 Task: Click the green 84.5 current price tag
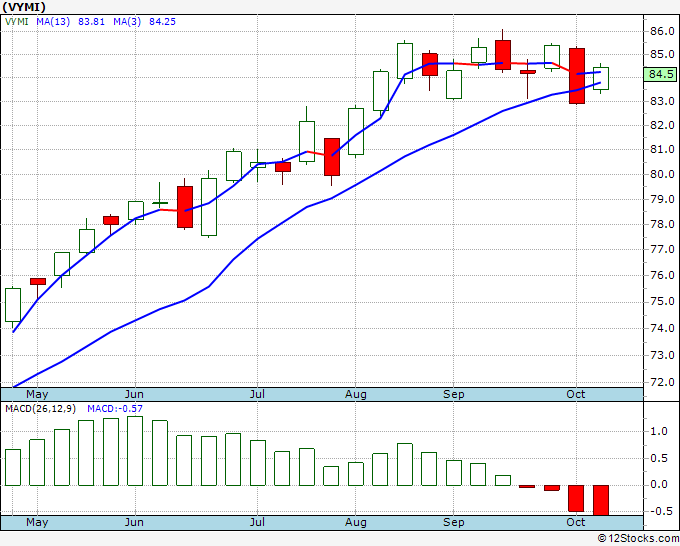(660, 74)
